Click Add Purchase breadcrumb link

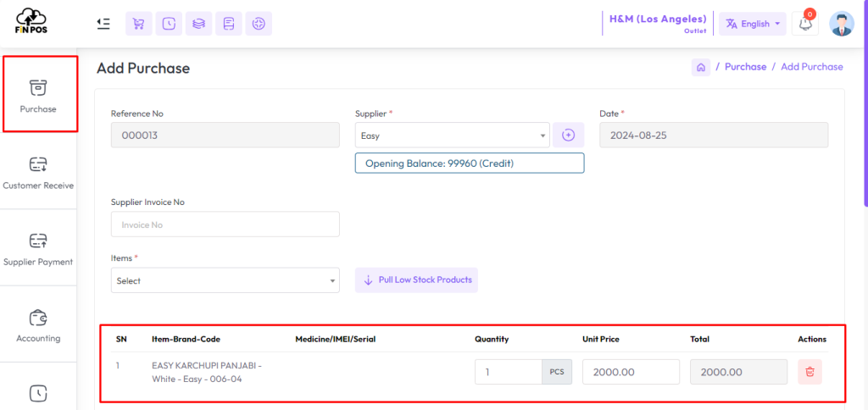tap(812, 67)
